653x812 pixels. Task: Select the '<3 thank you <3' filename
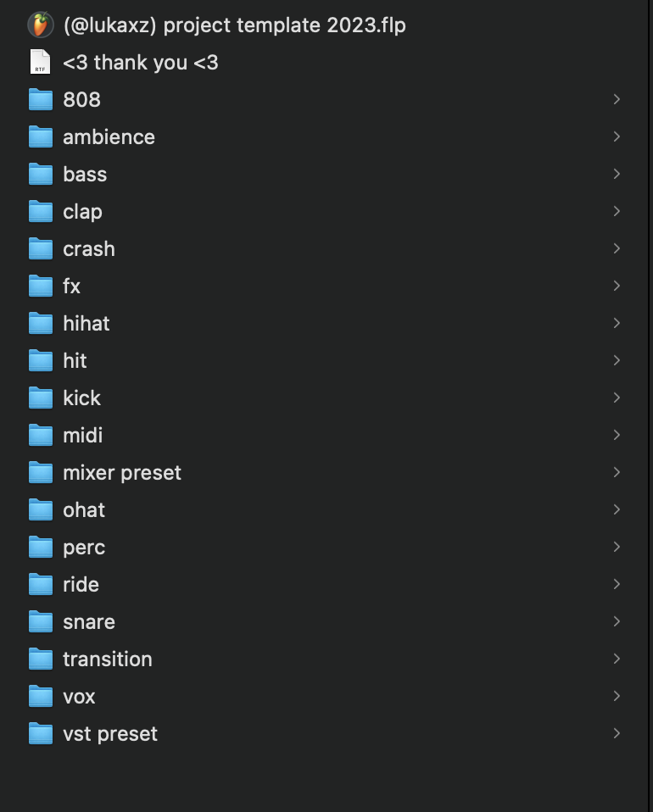tap(141, 63)
